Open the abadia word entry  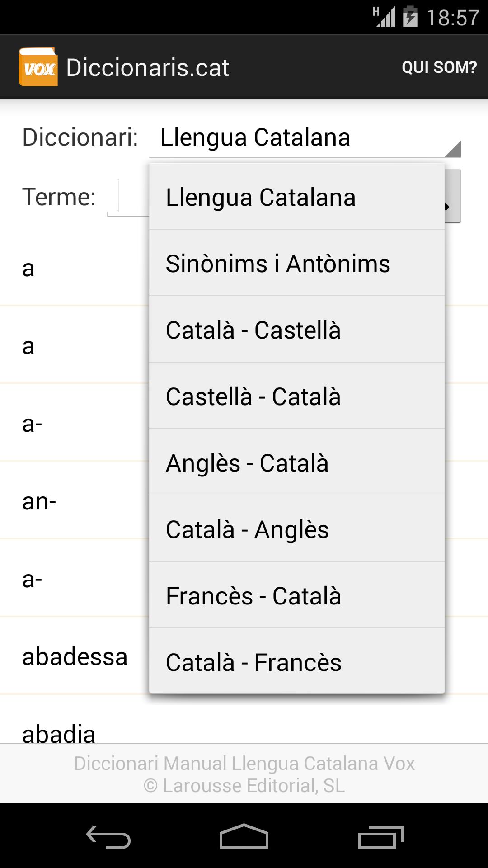(59, 731)
